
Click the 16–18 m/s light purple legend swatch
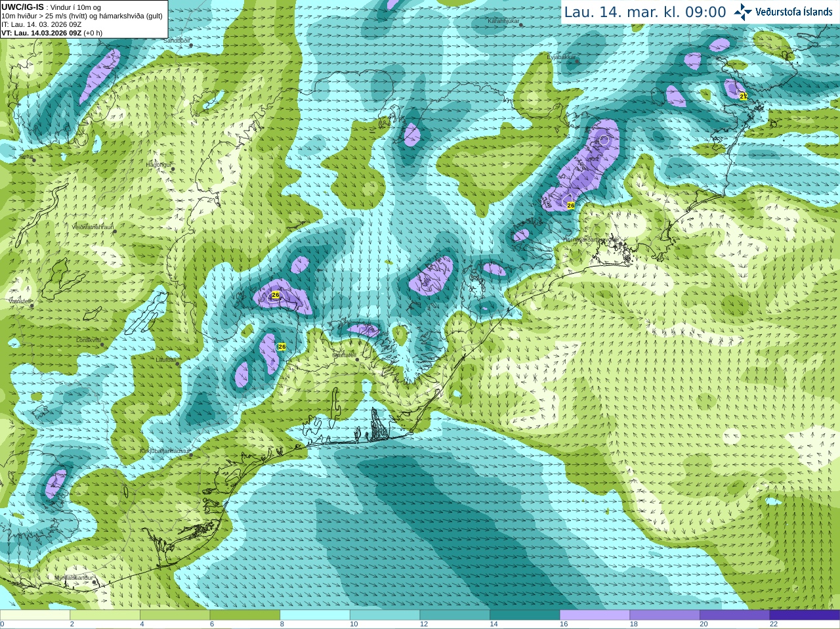pos(595,615)
